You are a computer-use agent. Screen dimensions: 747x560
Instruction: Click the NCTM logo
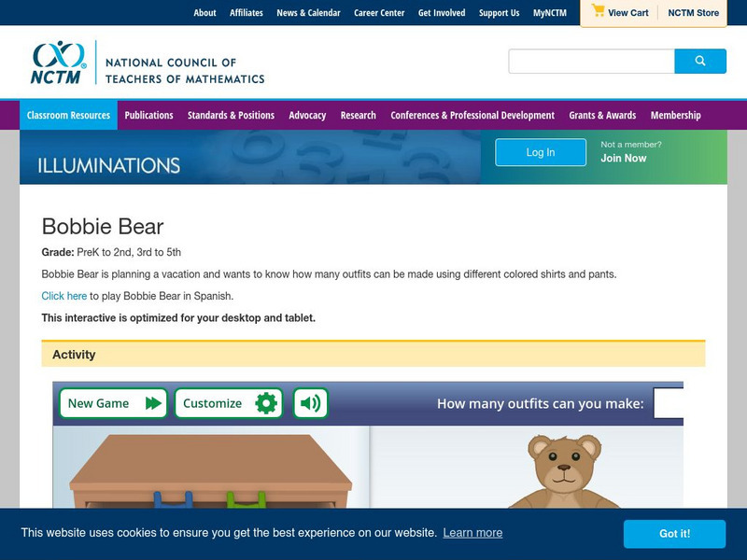[59, 63]
